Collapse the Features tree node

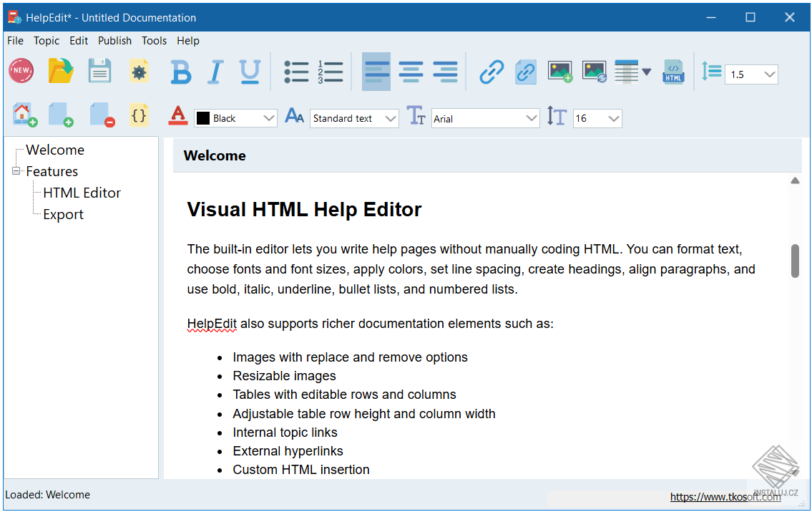point(16,170)
